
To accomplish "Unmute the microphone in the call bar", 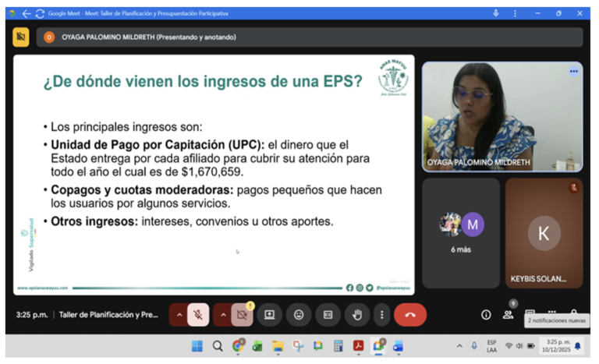I will coord(198,315).
